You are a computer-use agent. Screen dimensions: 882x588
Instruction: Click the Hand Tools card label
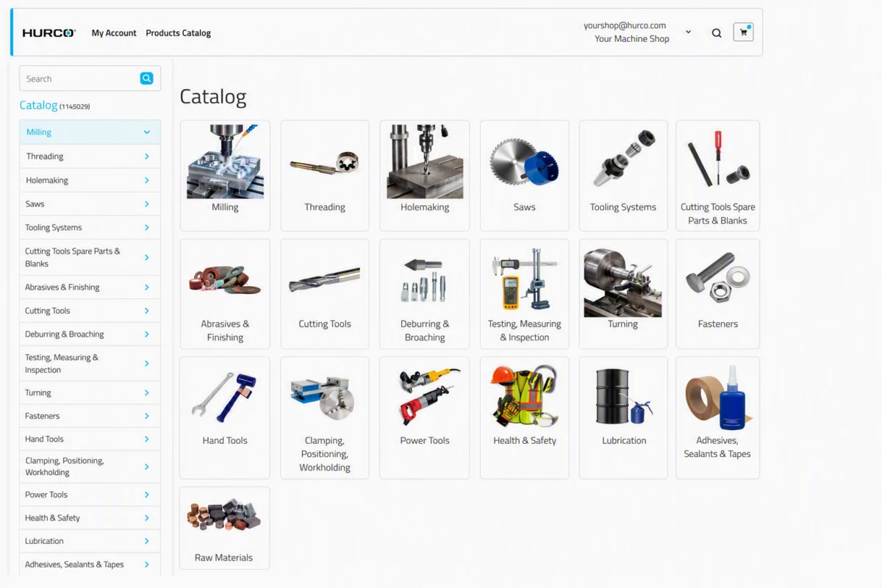(225, 440)
